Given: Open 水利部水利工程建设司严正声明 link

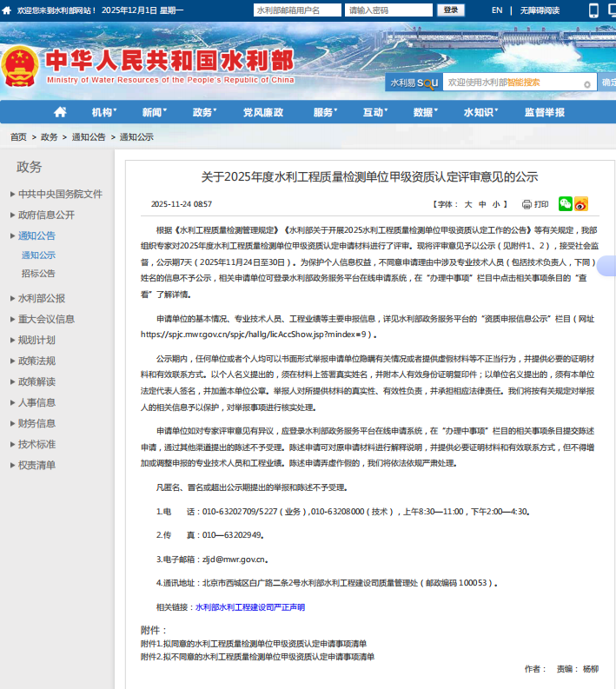Looking at the screenshot, I should point(250,607).
